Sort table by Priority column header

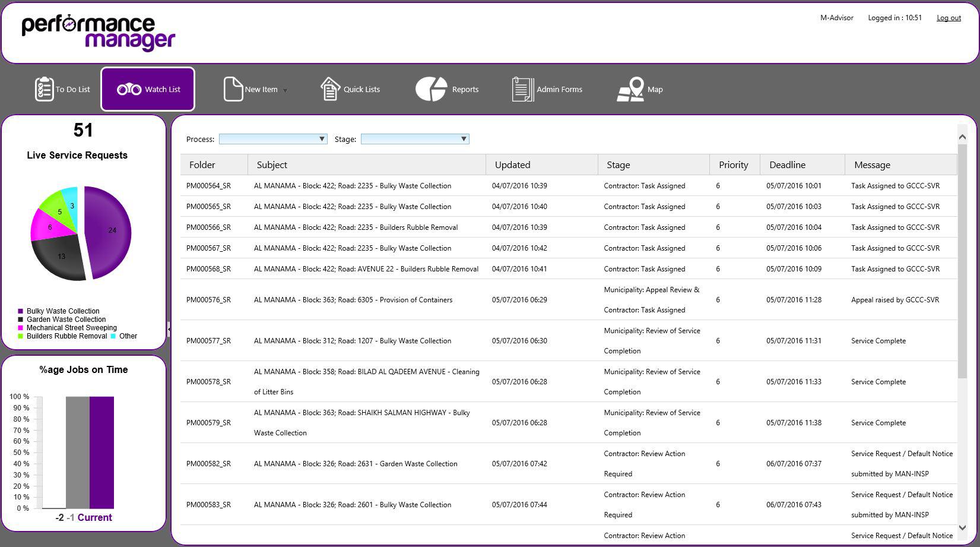(735, 165)
